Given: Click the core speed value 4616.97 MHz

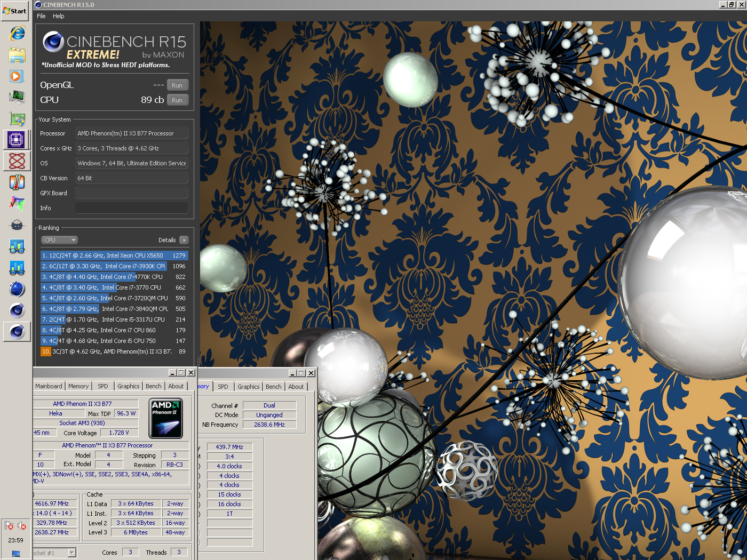Looking at the screenshot, I should point(54,503).
